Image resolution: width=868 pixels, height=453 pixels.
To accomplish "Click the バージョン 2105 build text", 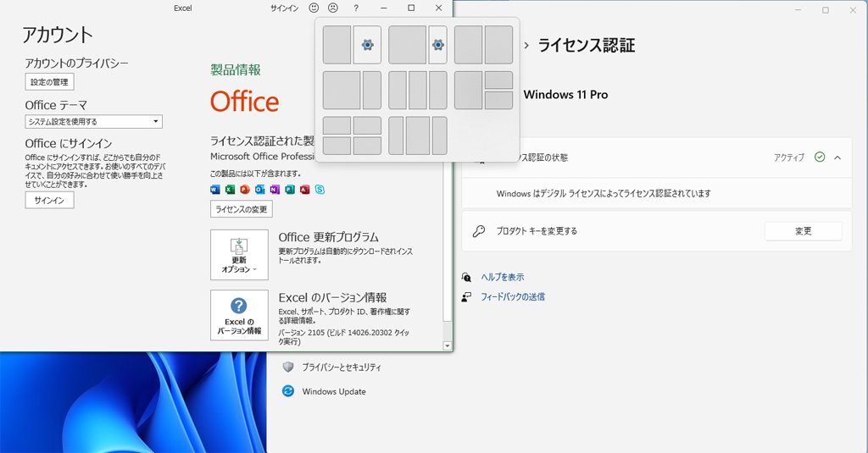I will (x=344, y=337).
